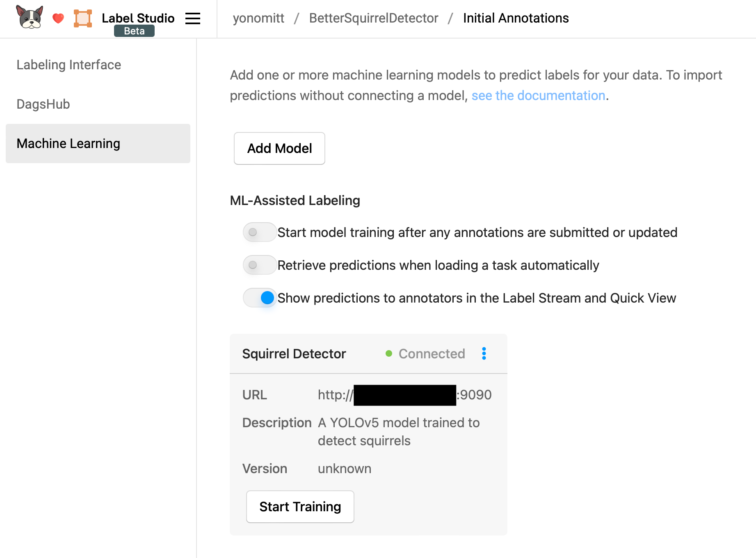The height and width of the screenshot is (558, 756).
Task: Click the redacted URL value field
Action: [x=404, y=394]
